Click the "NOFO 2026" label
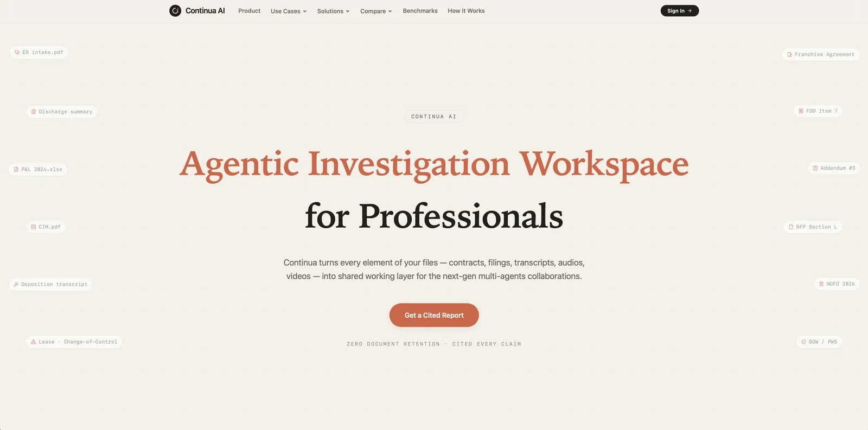Screen dimensions: 868x430 pos(840,284)
